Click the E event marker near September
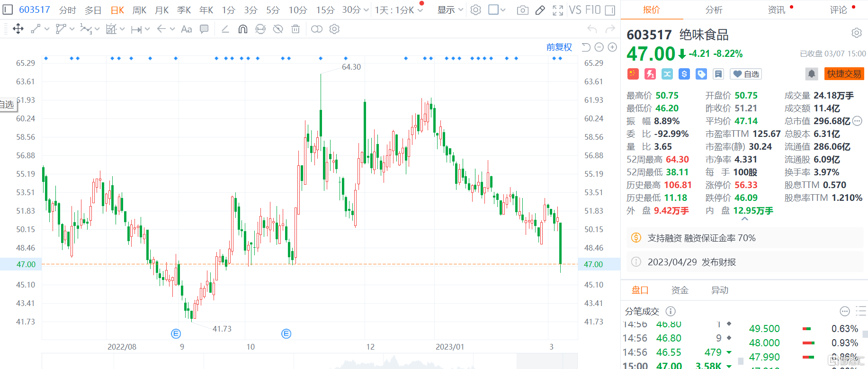The height and width of the screenshot is (369, 868). tap(176, 334)
